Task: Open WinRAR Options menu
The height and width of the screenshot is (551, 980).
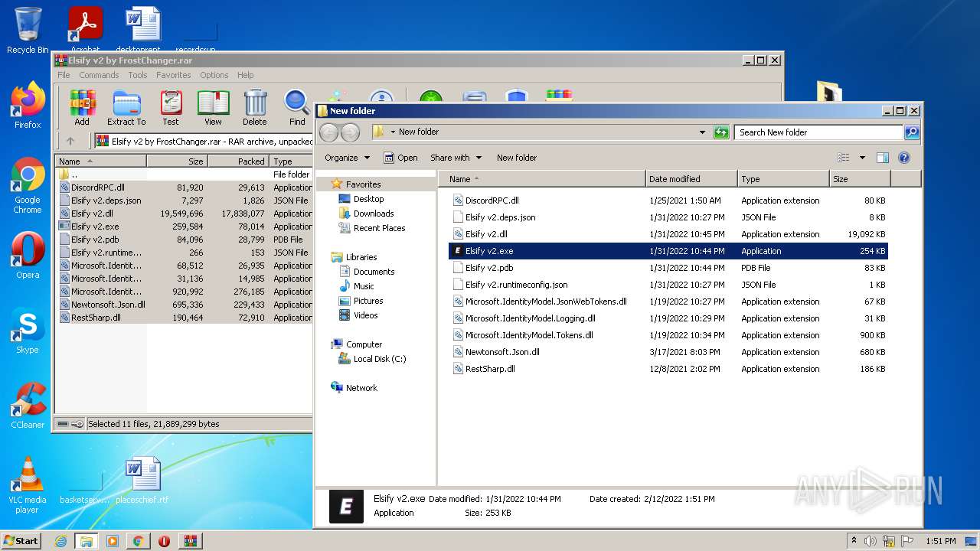Action: (214, 75)
